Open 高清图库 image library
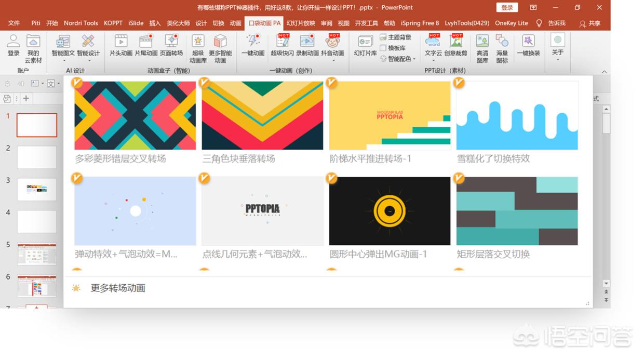The height and width of the screenshot is (359, 644). click(x=482, y=42)
